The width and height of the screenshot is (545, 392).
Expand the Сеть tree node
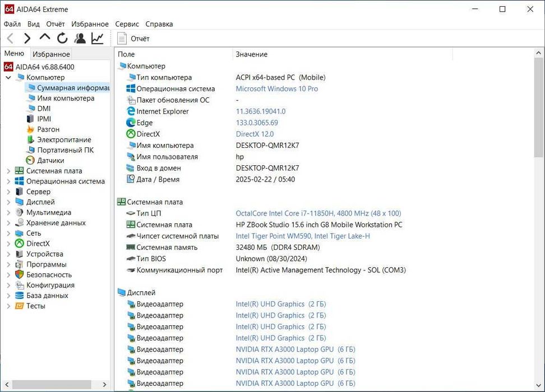point(8,234)
